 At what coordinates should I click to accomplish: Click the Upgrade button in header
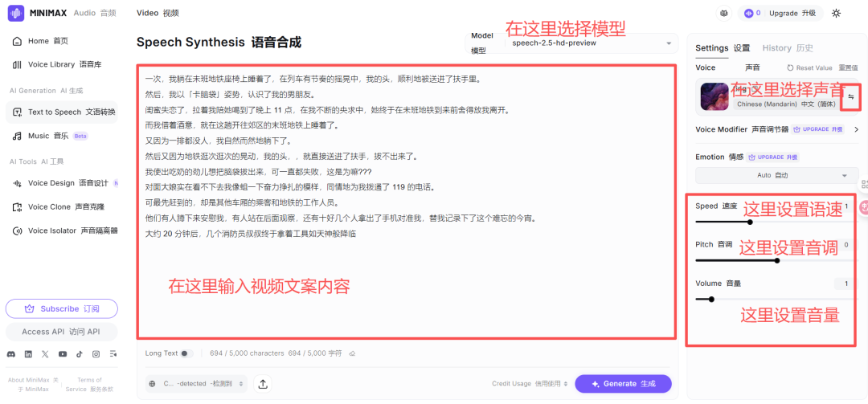pos(792,14)
